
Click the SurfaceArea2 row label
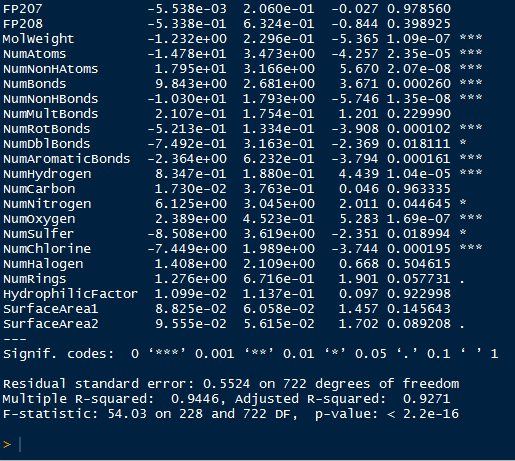[51, 324]
